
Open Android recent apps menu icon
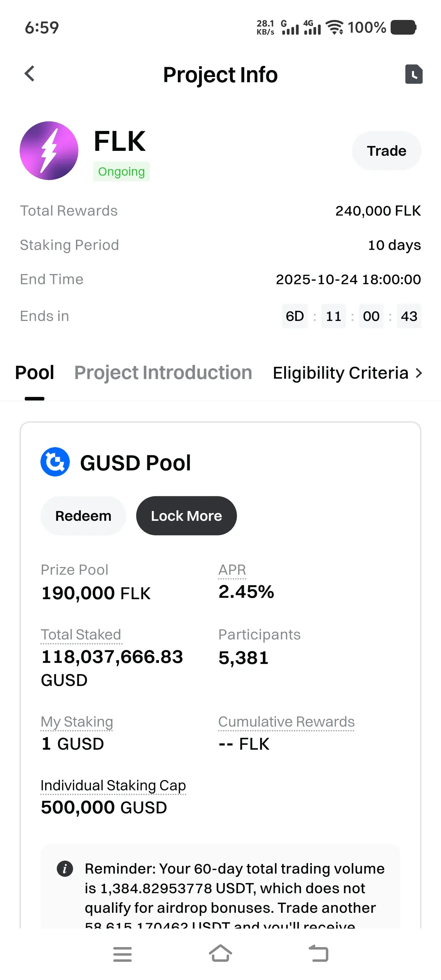coord(122,954)
